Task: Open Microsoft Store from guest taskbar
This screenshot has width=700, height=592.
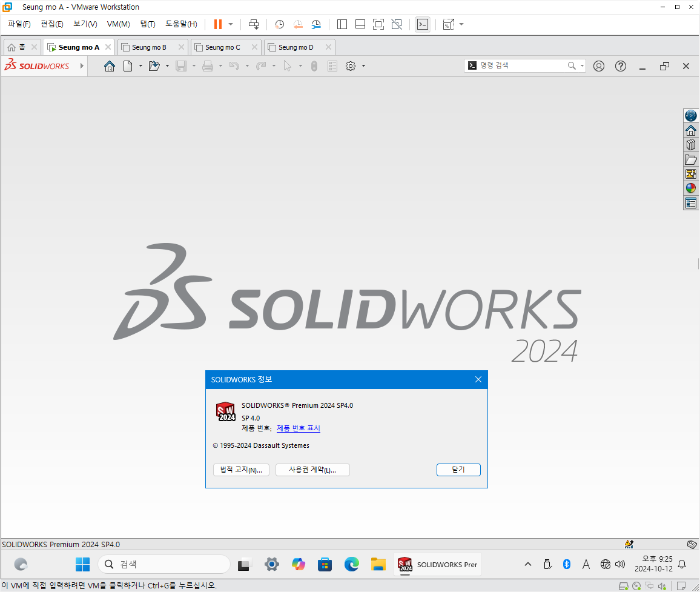Action: [325, 564]
